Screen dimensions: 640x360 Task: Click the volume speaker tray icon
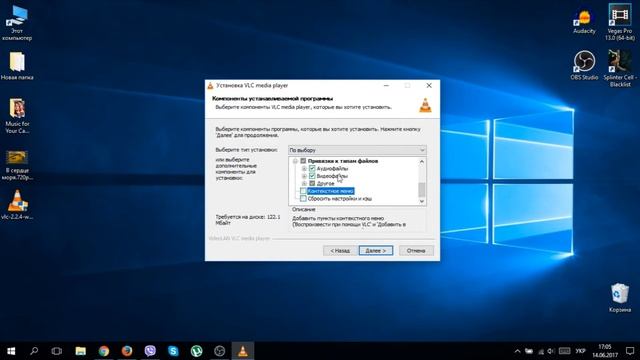(x=551, y=351)
